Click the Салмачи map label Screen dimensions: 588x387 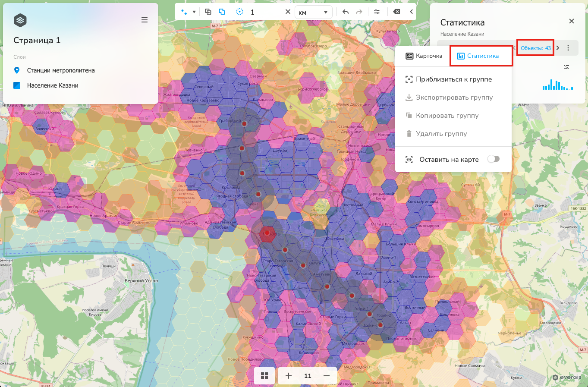click(x=436, y=330)
